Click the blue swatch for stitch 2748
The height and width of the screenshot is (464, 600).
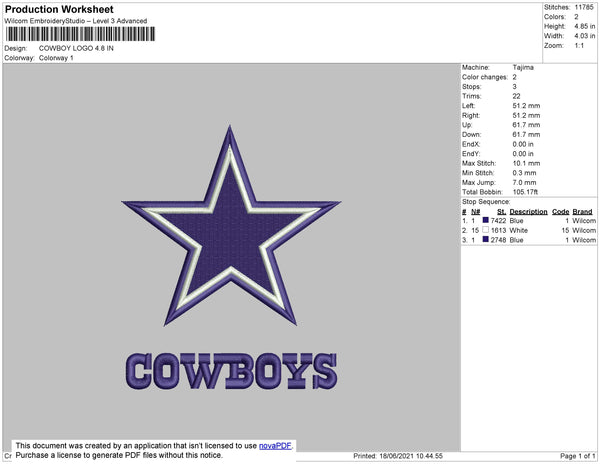pos(486,239)
